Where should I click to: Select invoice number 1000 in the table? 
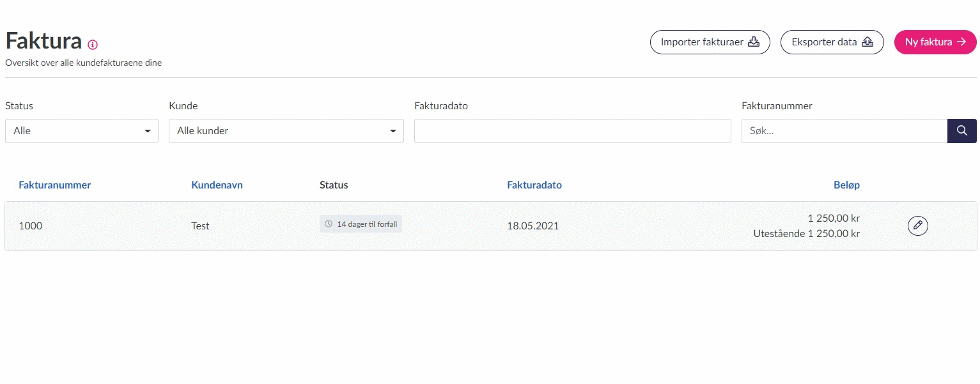point(30,226)
